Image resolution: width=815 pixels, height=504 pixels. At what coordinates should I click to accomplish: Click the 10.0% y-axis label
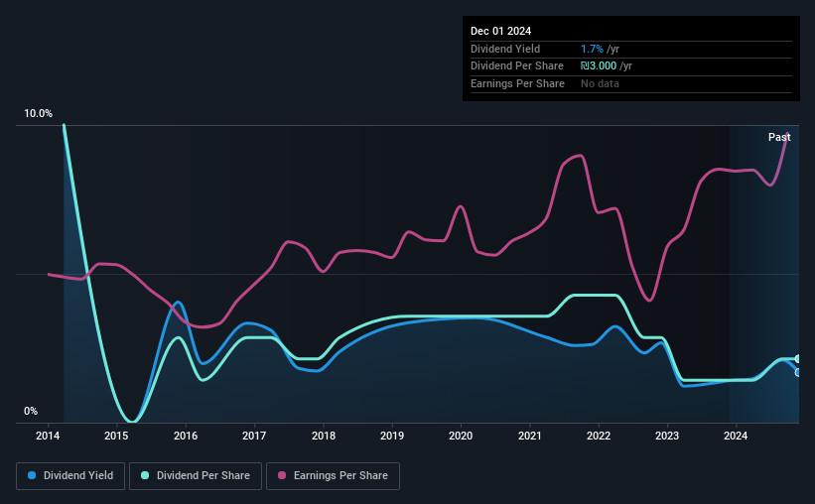(x=38, y=113)
